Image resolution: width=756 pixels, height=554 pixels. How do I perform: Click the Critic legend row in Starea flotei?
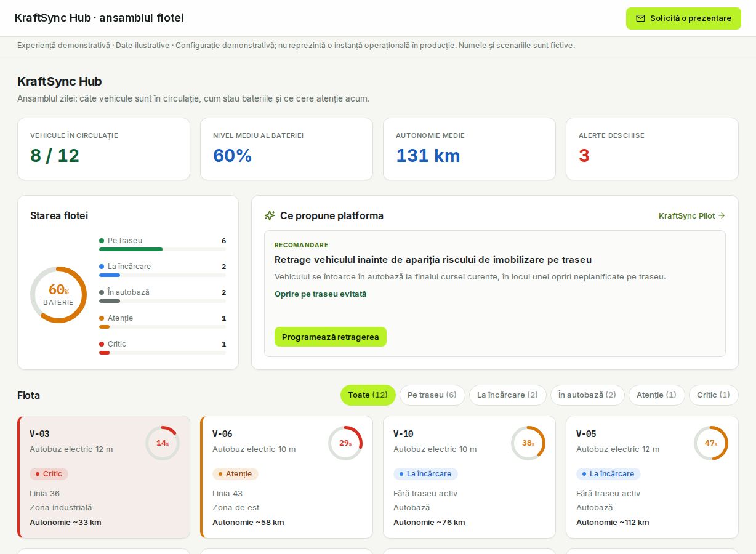pos(163,347)
